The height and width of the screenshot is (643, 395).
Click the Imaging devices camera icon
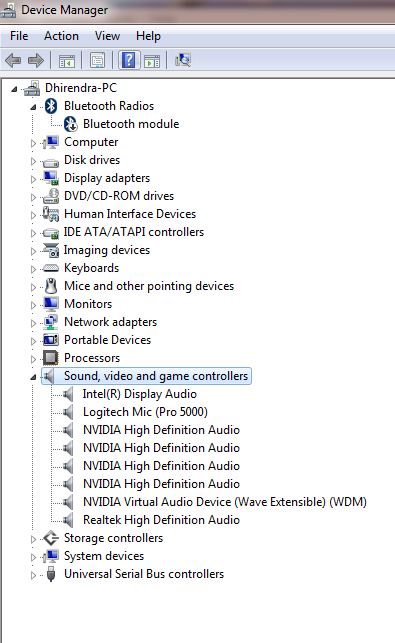click(51, 250)
